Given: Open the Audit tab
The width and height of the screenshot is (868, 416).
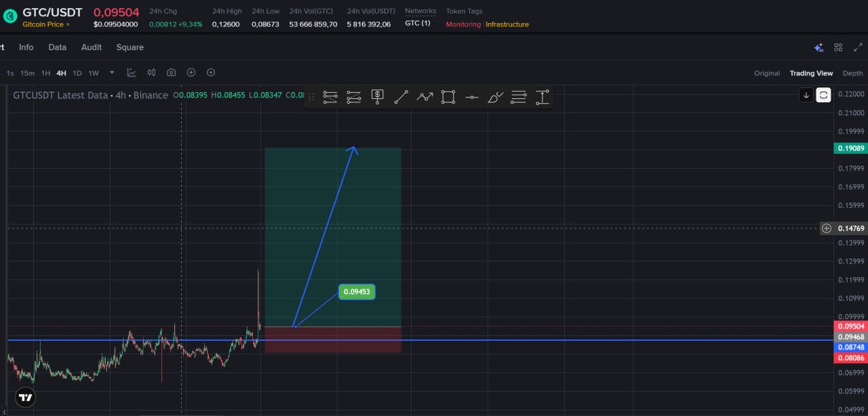Looking at the screenshot, I should coord(92,47).
